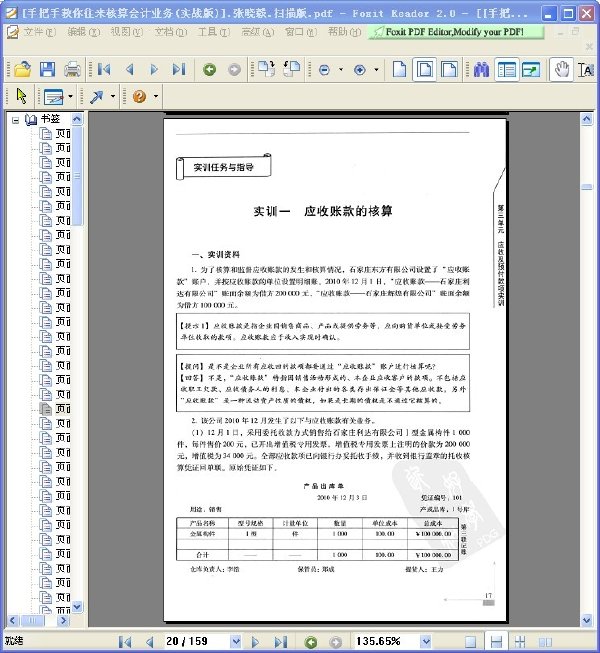Image resolution: width=600 pixels, height=653 pixels.
Task: Click the page number field 20 / 159
Action: coord(197,641)
